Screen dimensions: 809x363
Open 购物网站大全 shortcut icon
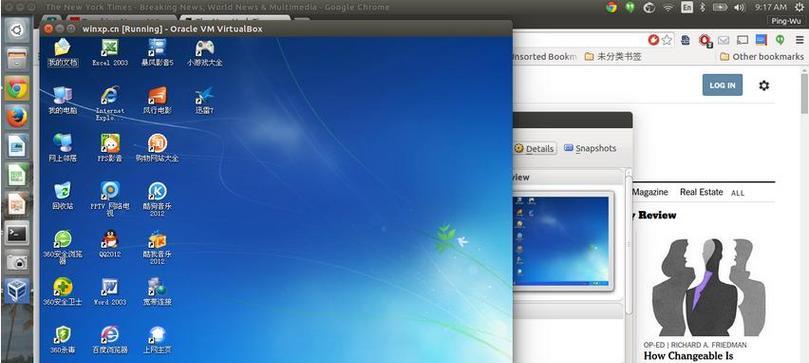(157, 148)
